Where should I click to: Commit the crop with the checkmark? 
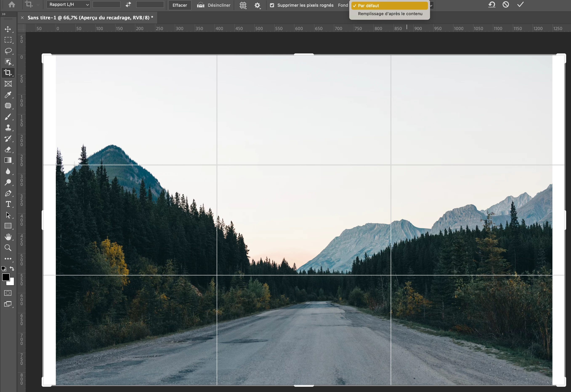coord(520,4)
